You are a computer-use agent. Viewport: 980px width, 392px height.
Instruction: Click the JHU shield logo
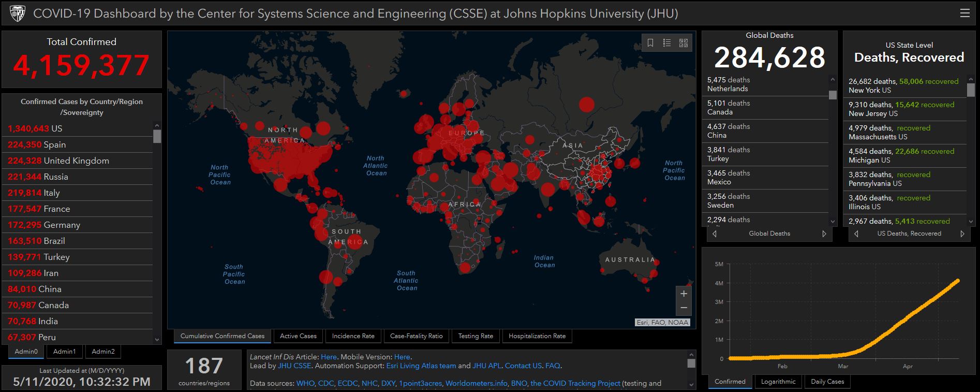[17, 14]
